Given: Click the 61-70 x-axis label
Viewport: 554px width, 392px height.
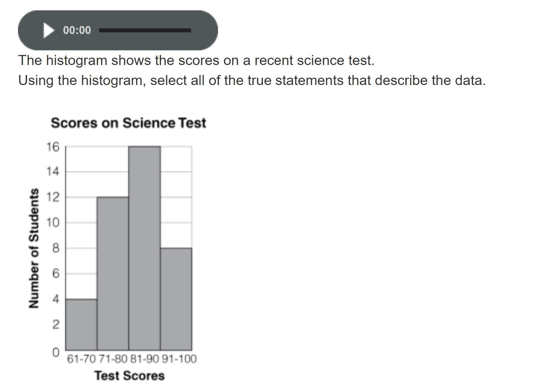Looking at the screenshot, I should [x=82, y=359].
